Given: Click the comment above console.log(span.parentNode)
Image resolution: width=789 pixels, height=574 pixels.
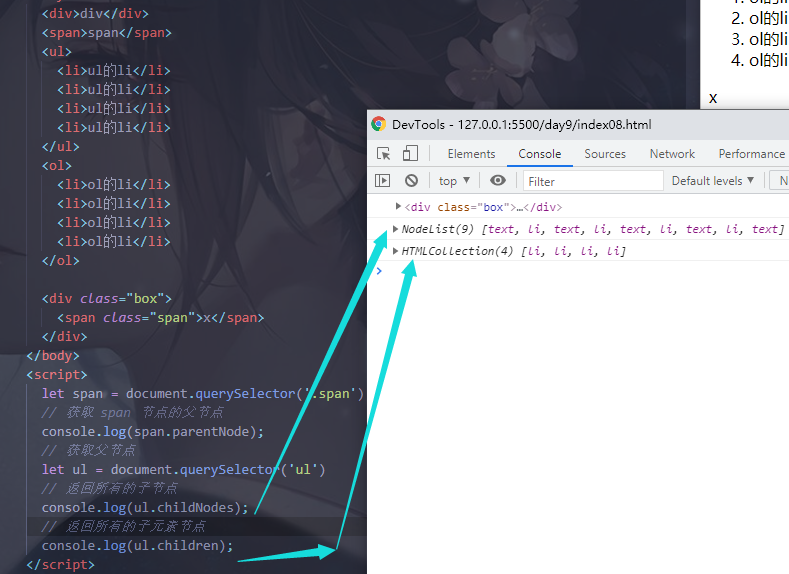Looking at the screenshot, I should (x=132, y=413).
